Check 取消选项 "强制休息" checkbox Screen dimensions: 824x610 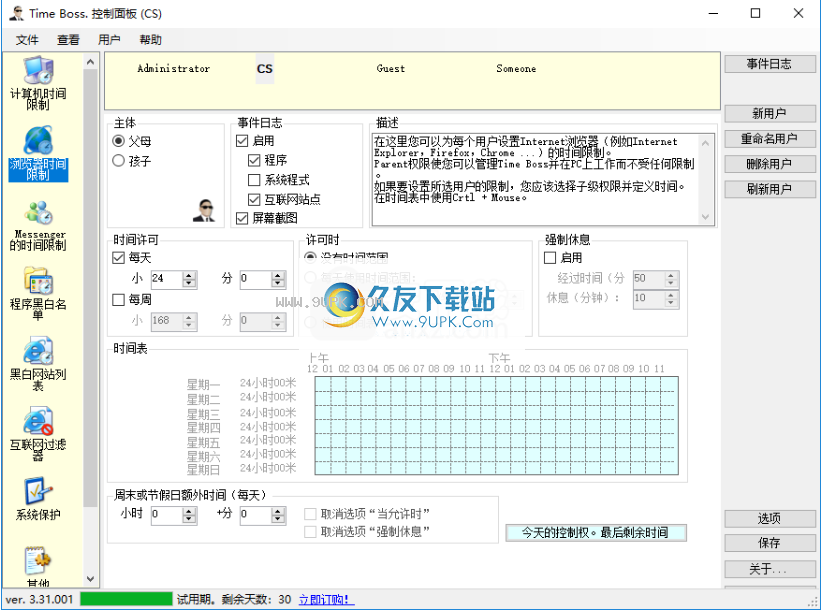pyautogui.click(x=311, y=532)
